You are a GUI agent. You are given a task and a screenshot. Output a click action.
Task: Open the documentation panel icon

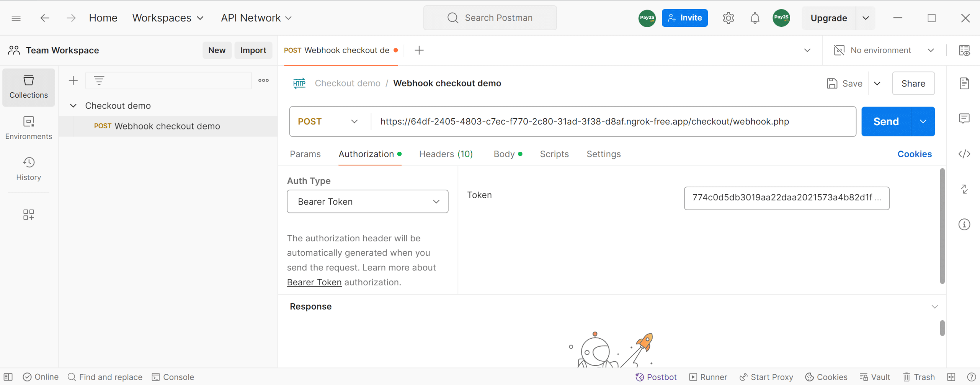coord(964,83)
